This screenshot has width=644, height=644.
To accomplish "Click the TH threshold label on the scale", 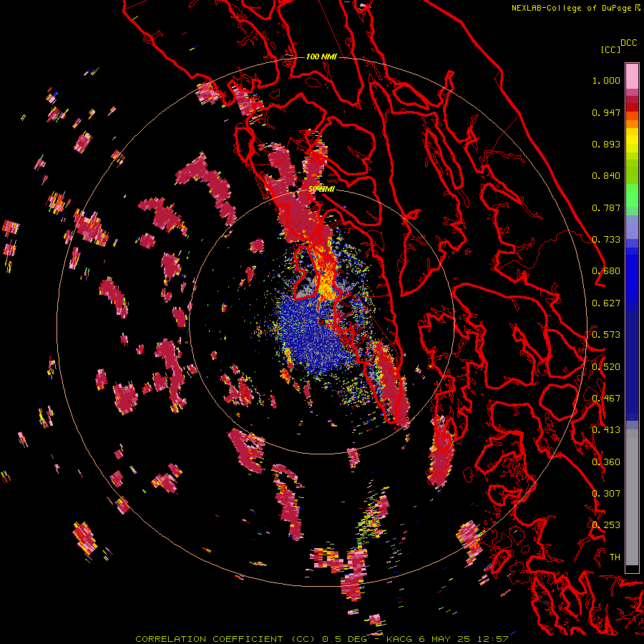I will tap(615, 557).
